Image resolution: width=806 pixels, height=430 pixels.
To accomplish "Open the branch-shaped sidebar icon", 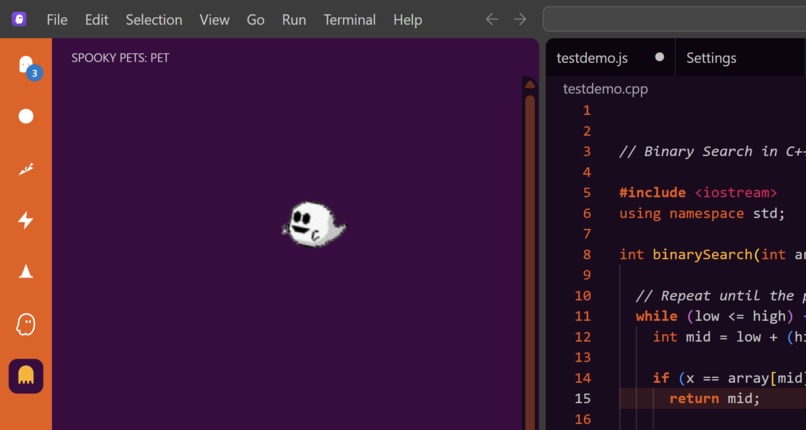I will (x=26, y=170).
